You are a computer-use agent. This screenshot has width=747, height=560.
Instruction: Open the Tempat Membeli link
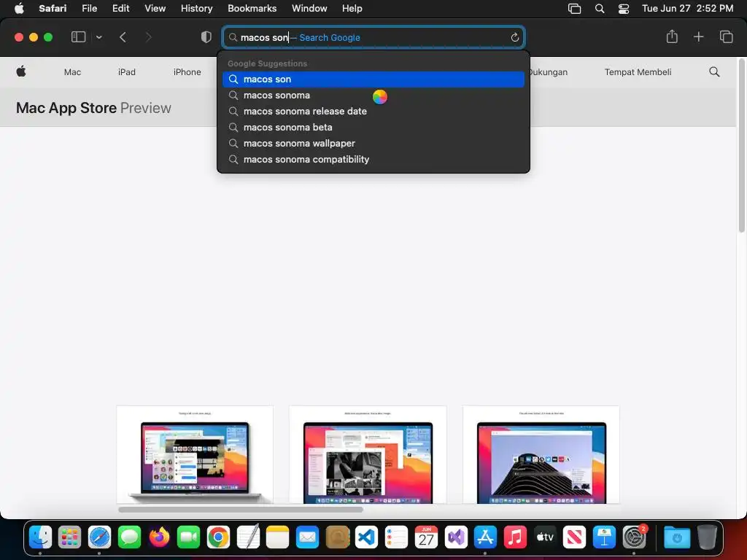[x=638, y=72]
